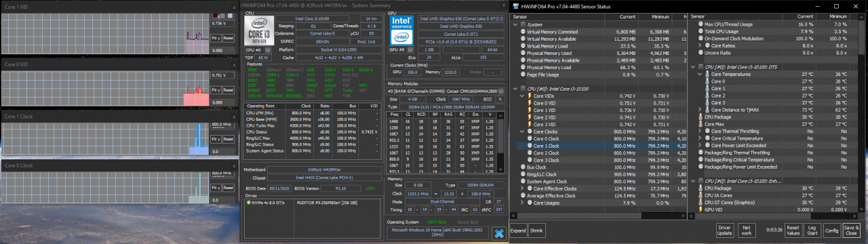This screenshot has width=868, height=244.
Task: Expand the Core Effective Clocks node
Action: [x=521, y=188]
